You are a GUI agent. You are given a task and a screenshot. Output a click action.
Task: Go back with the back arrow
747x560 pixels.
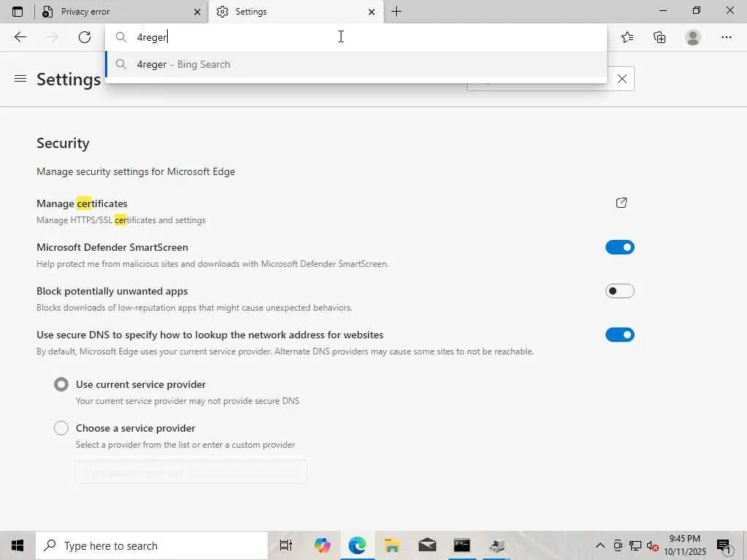coord(20,37)
